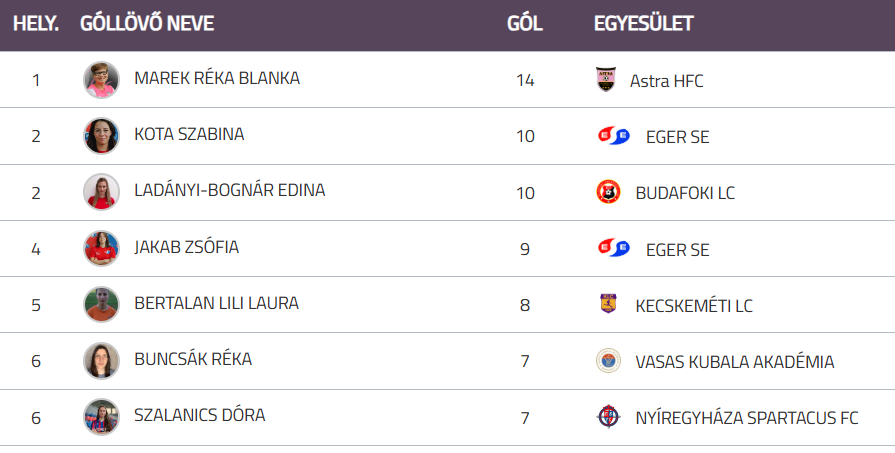Click Eger SE logo in Kota Szabina row
Viewport: 895px width, 453px height.
(x=613, y=136)
